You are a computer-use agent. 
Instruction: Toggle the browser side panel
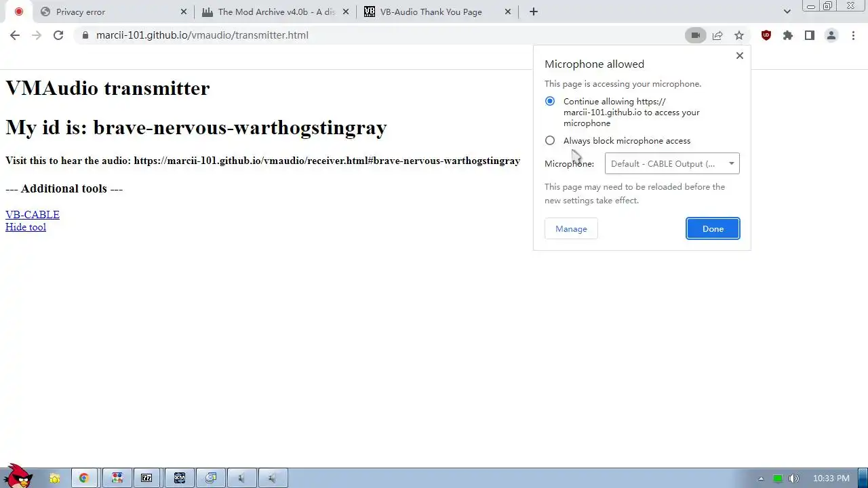click(x=810, y=35)
